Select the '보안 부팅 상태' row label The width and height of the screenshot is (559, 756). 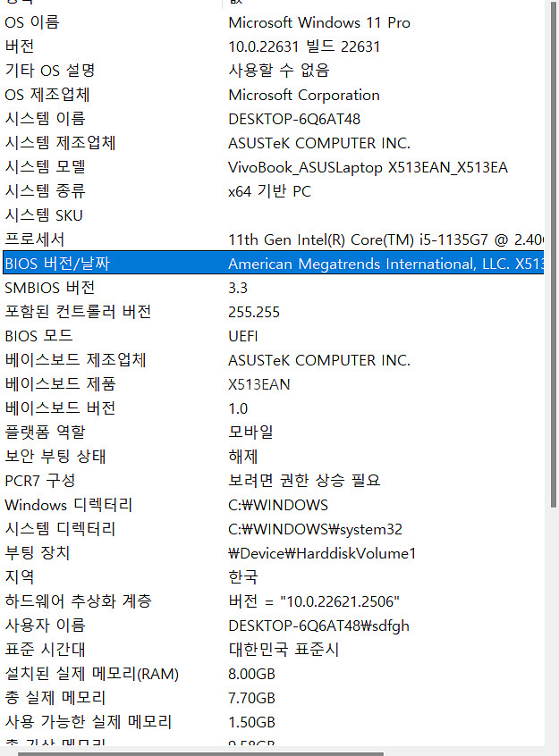pos(55,456)
